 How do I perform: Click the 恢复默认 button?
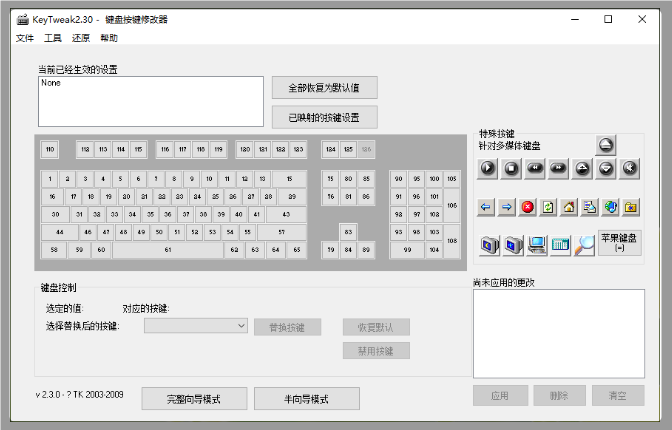pyautogui.click(x=376, y=328)
